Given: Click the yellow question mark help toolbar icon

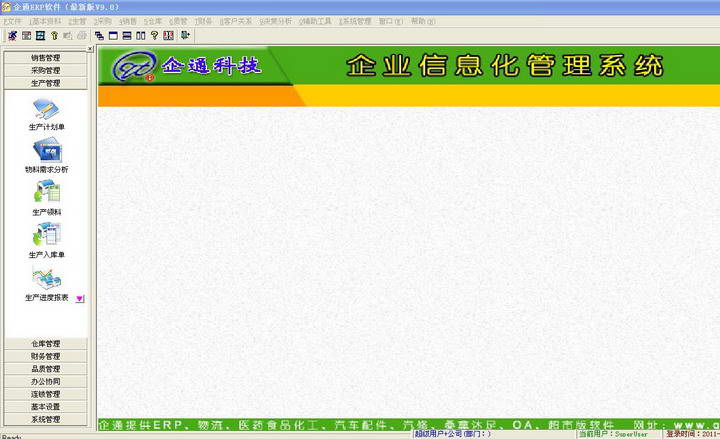Looking at the screenshot, I should (x=154, y=35).
